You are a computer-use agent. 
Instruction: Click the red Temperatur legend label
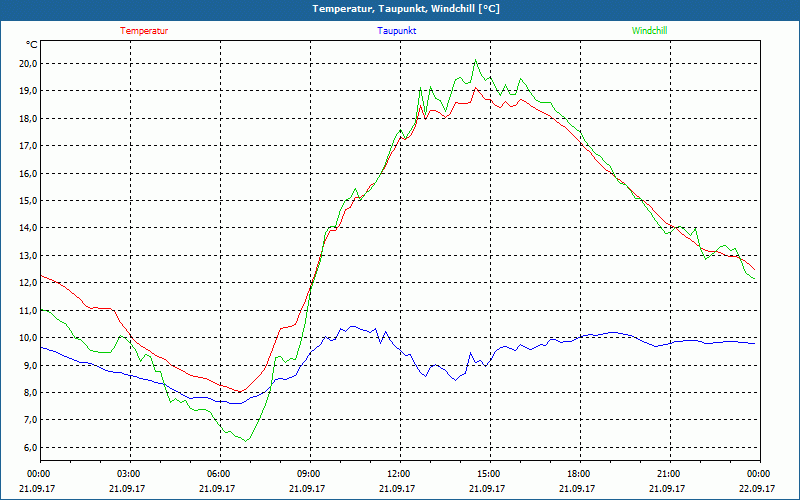[144, 31]
